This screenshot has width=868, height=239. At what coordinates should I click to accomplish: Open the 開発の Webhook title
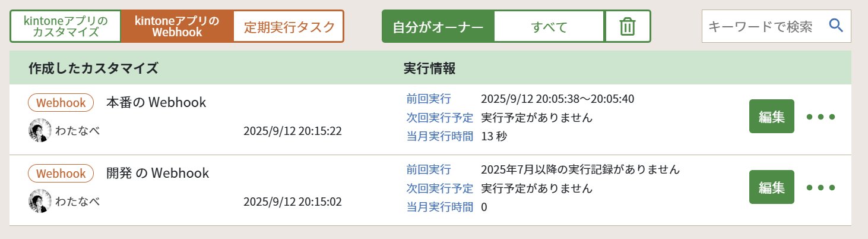(x=157, y=173)
